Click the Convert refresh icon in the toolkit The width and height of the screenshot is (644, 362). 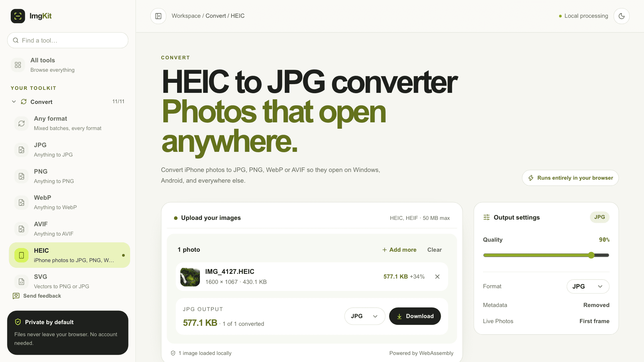[x=24, y=102]
